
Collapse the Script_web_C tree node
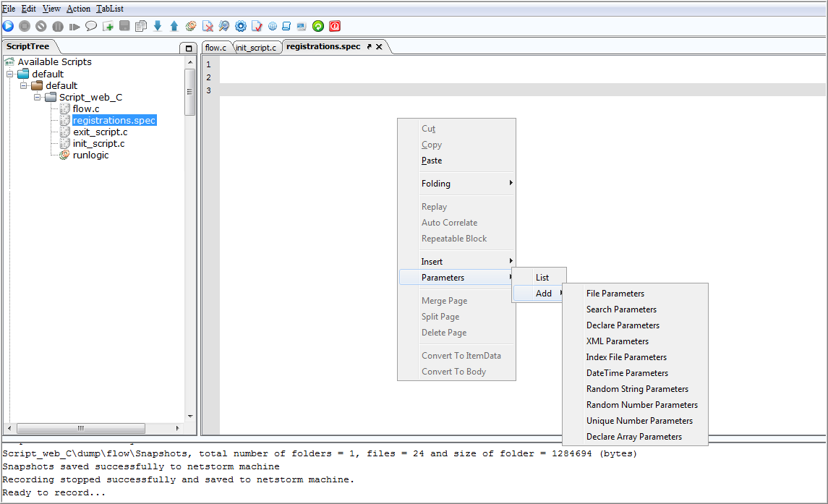click(x=37, y=97)
